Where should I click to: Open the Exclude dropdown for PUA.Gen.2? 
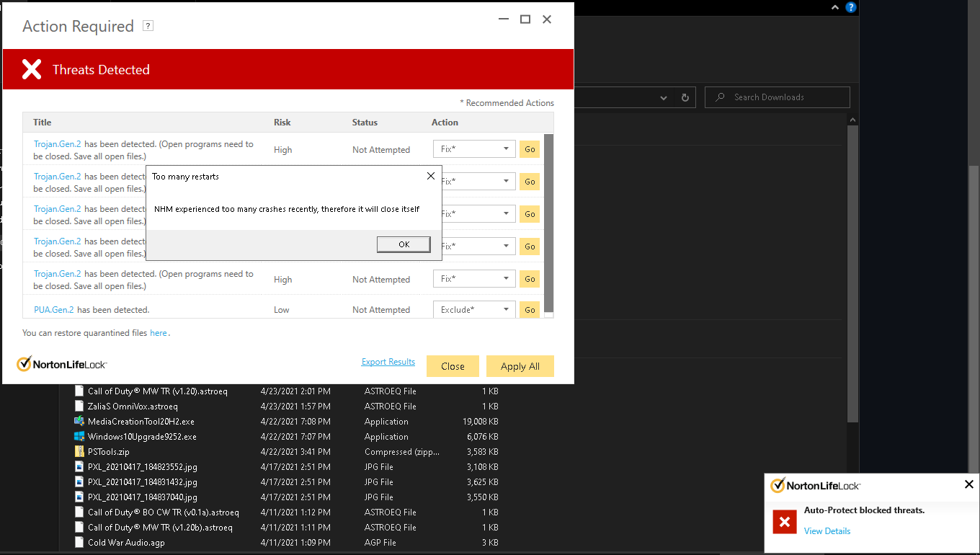[507, 309]
